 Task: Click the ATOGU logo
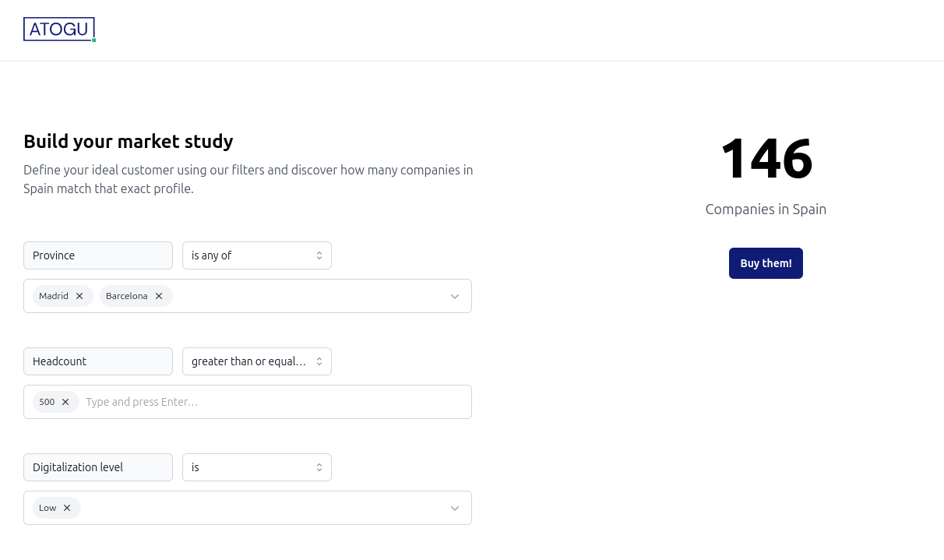(x=59, y=30)
